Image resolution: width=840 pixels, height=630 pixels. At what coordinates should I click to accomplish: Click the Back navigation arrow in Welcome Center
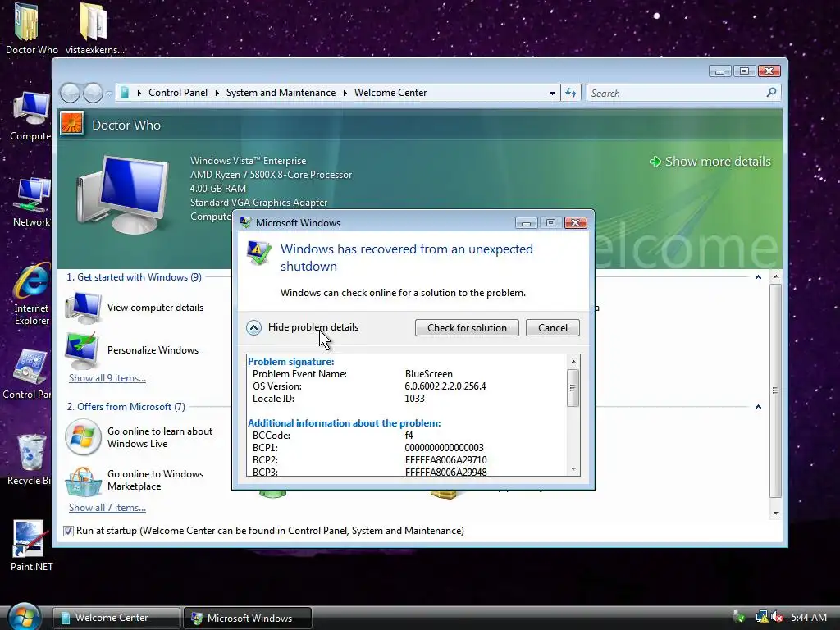click(x=70, y=94)
